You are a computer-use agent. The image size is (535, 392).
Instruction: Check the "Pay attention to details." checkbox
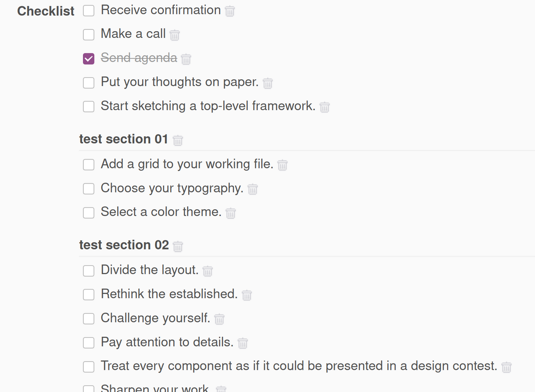88,343
